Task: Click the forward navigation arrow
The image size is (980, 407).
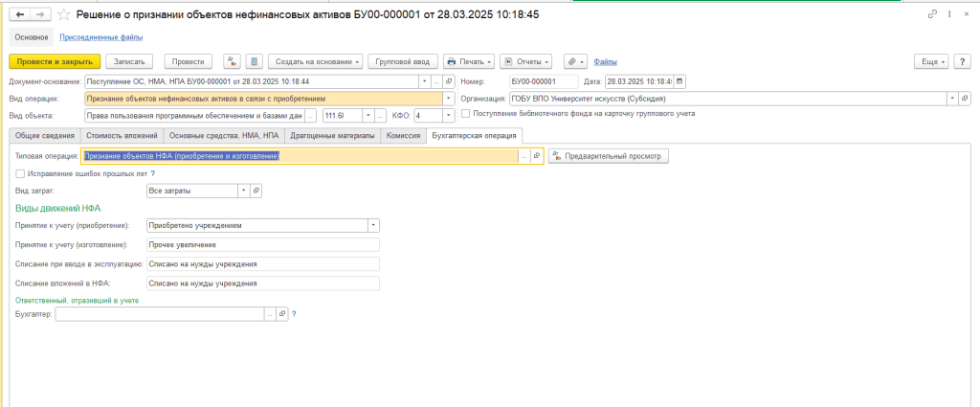Action: (41, 14)
